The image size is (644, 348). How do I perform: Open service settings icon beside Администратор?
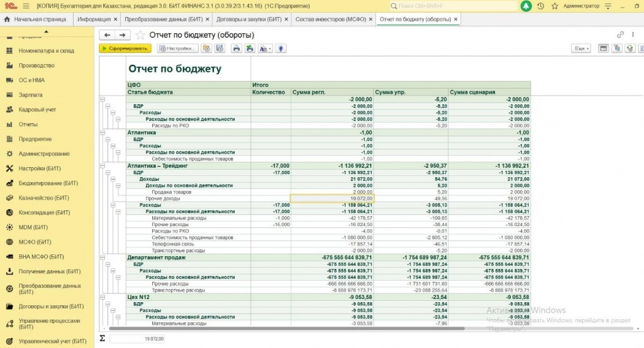pyautogui.click(x=608, y=6)
